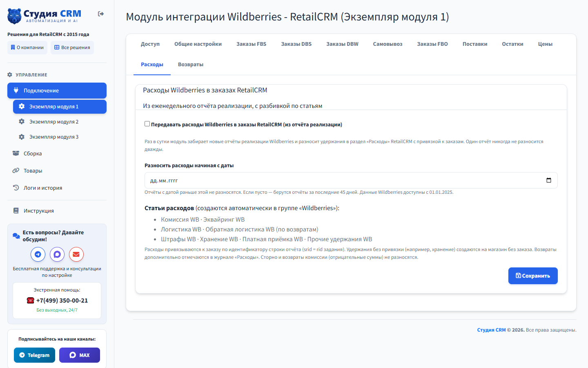The height and width of the screenshot is (368, 588).
Task: Click the red telephone icon near phone number
Action: 30,301
